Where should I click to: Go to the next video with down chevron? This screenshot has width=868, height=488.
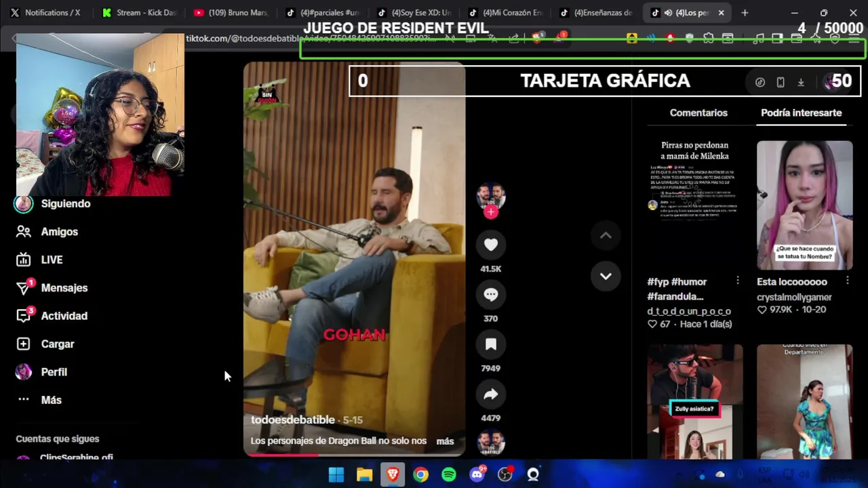click(x=606, y=276)
